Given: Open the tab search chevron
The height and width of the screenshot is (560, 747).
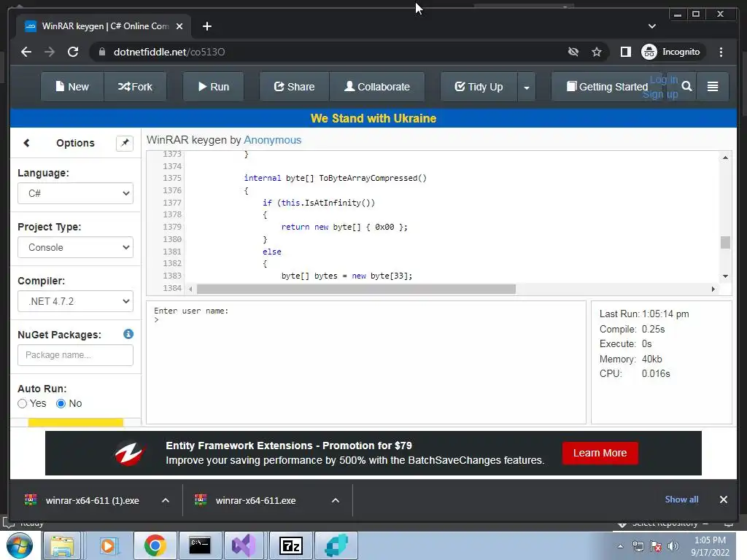Looking at the screenshot, I should 652,26.
